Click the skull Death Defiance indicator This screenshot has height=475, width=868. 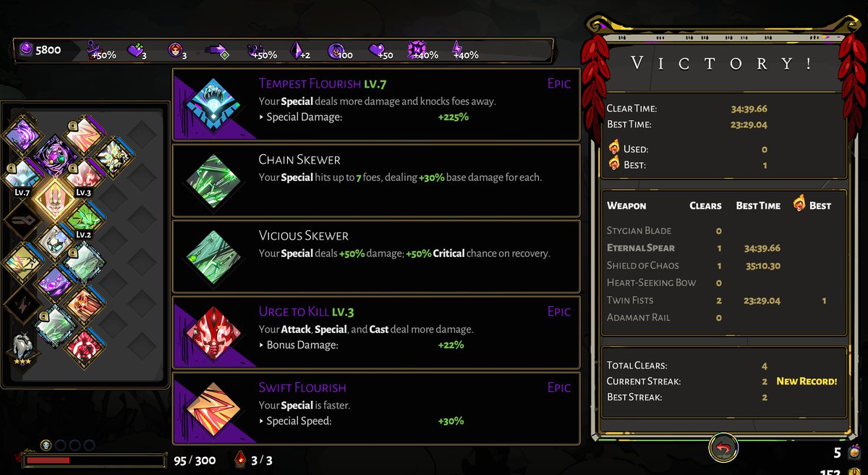(x=45, y=445)
